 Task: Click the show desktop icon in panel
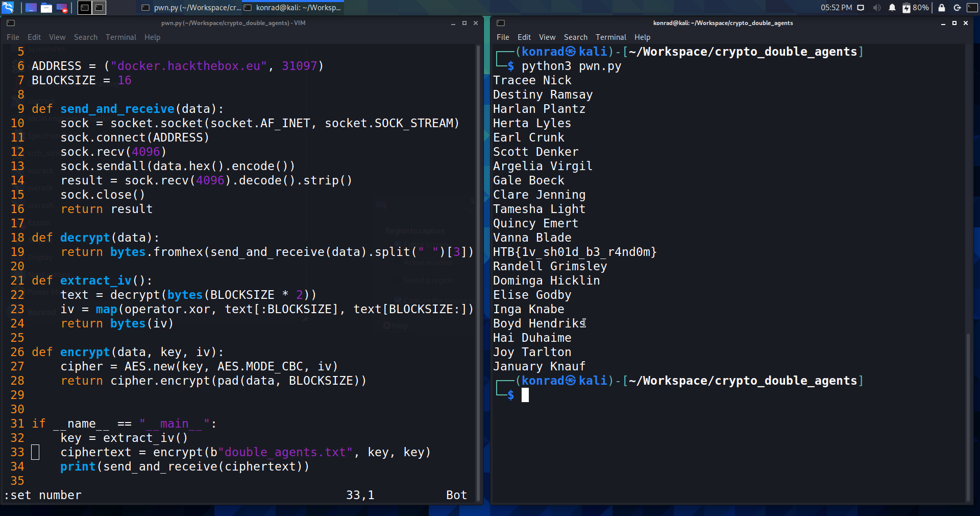31,8
